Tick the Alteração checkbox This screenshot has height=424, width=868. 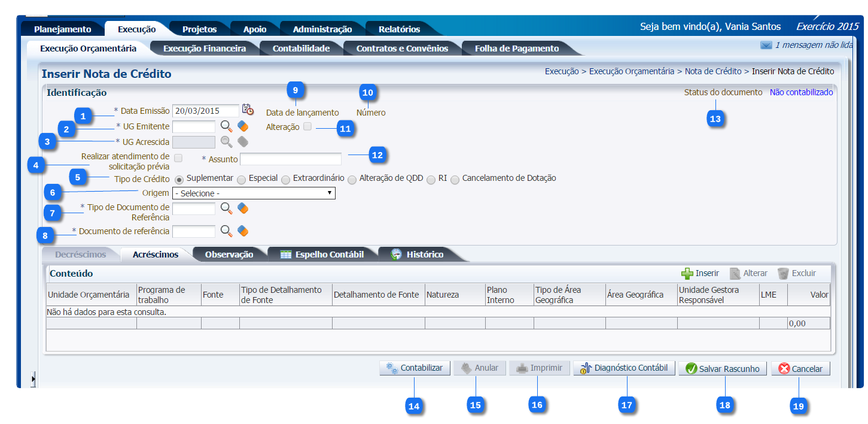(x=307, y=126)
